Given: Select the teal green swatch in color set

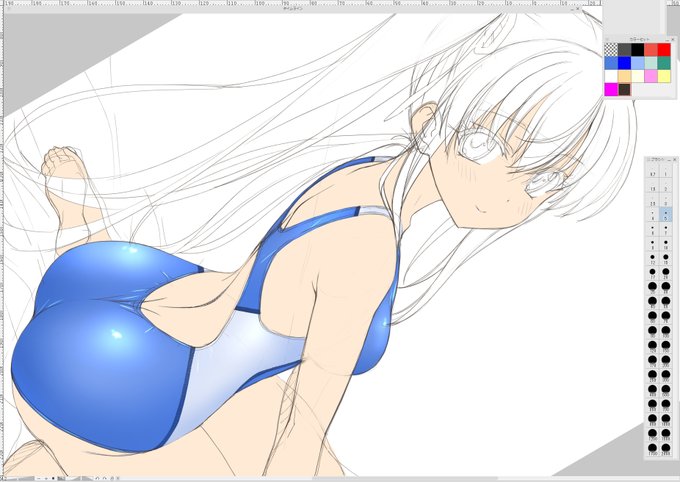Looking at the screenshot, I should pos(664,63).
